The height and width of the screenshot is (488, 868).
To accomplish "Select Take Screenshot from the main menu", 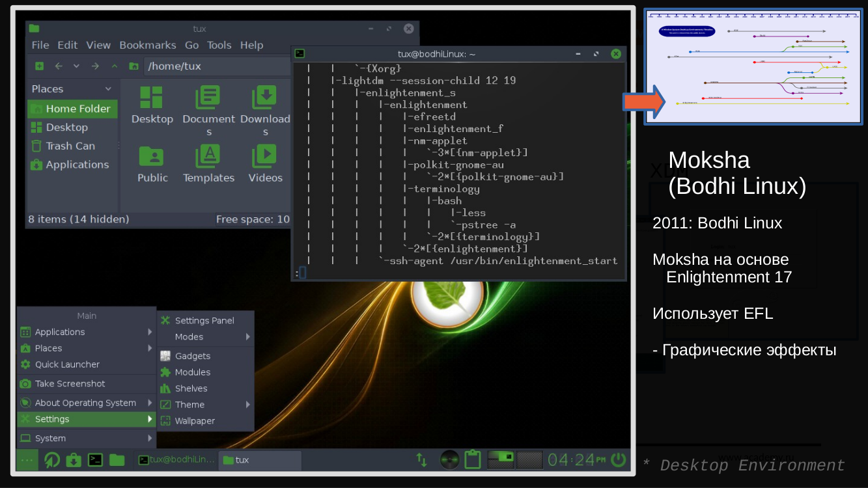I will [x=68, y=383].
